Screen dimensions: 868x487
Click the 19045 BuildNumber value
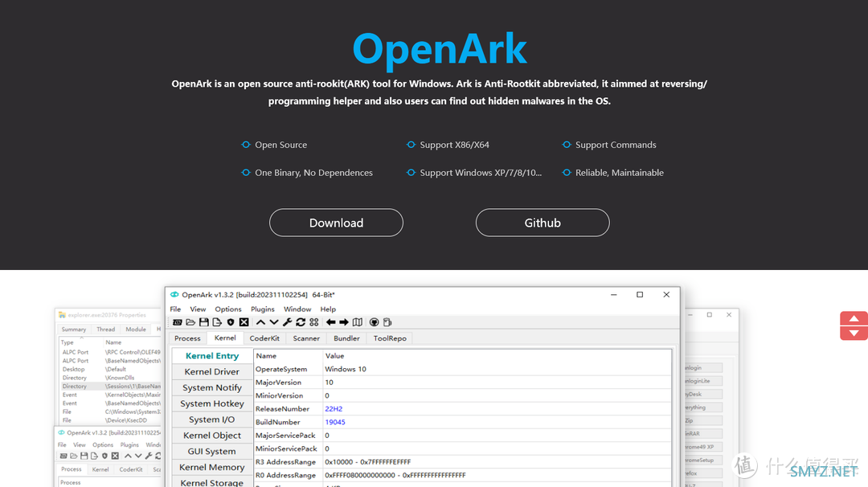(335, 422)
